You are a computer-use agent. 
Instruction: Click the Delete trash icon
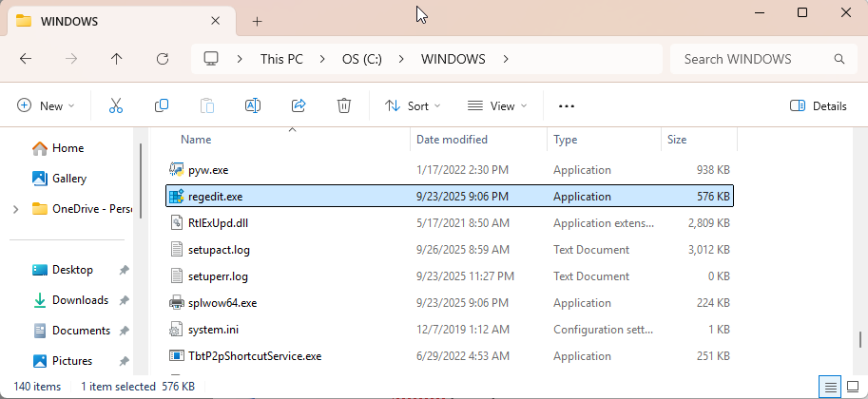pos(344,105)
